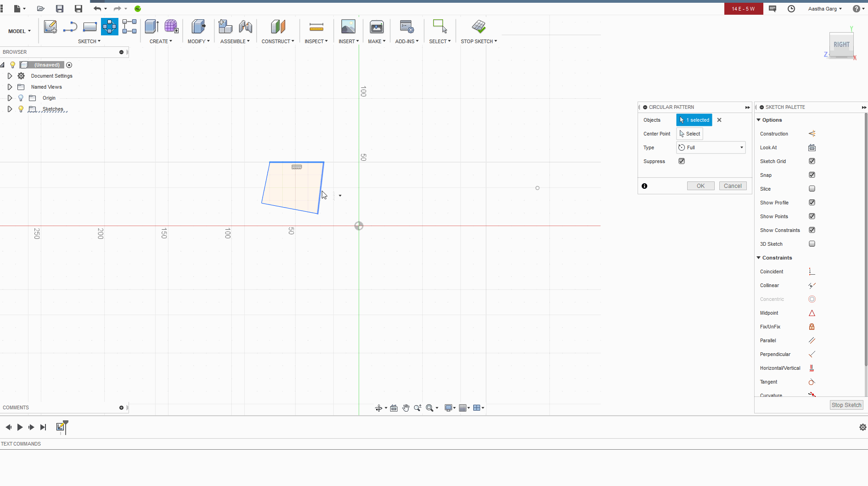Open the CREATE menu
The height and width of the screenshot is (486, 868).
[x=161, y=41]
